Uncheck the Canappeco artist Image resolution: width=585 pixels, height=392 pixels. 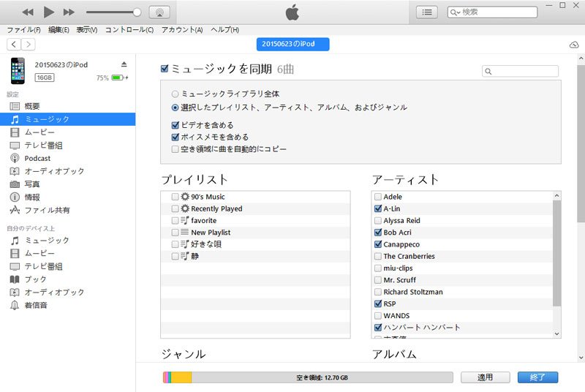(378, 244)
